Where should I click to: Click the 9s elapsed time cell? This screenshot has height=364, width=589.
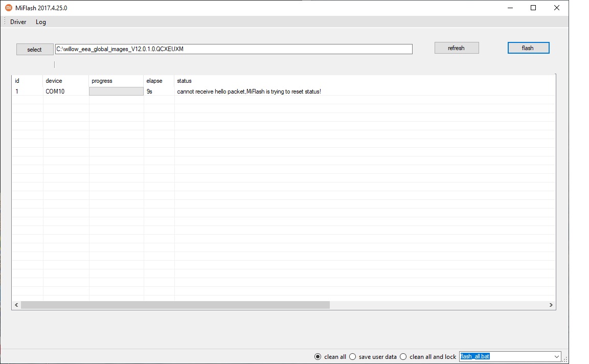tap(149, 92)
